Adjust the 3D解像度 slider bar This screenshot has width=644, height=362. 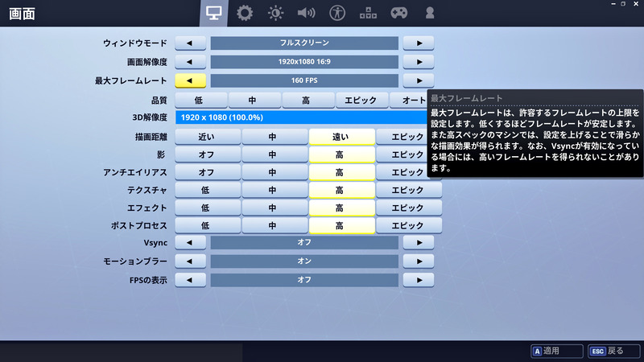[301, 117]
